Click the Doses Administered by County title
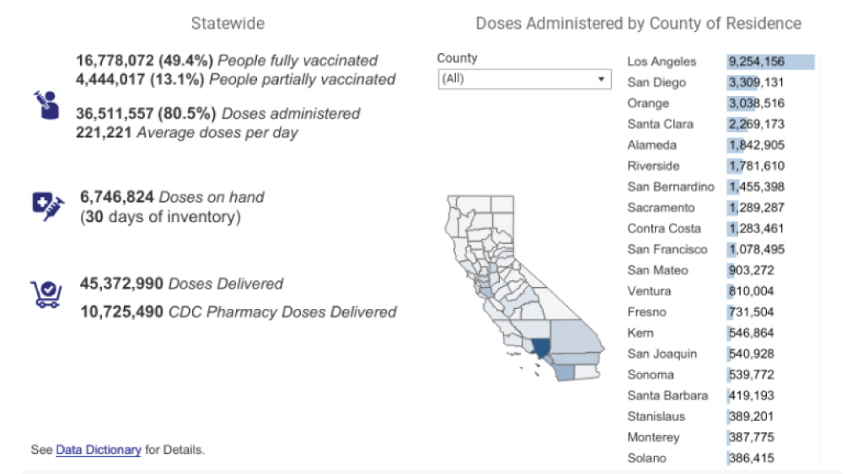 pyautogui.click(x=638, y=24)
